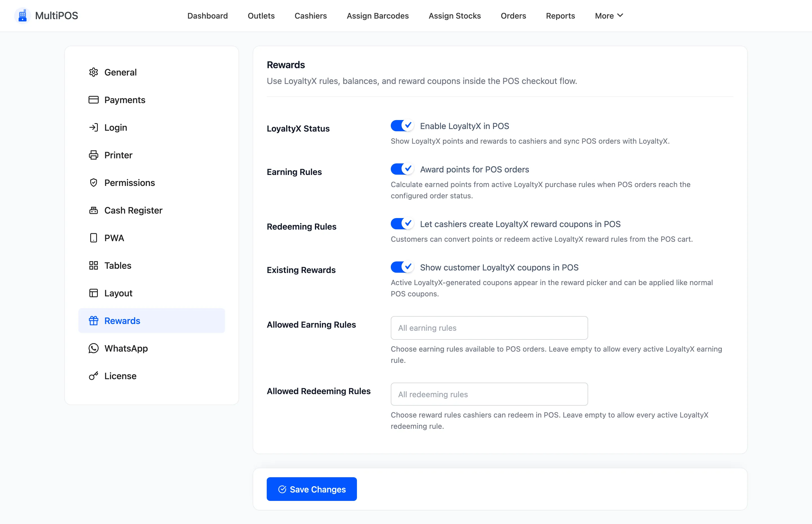Image resolution: width=812 pixels, height=524 pixels.
Task: Click the Enable LoyaltyX in POS label
Action: (x=464, y=126)
